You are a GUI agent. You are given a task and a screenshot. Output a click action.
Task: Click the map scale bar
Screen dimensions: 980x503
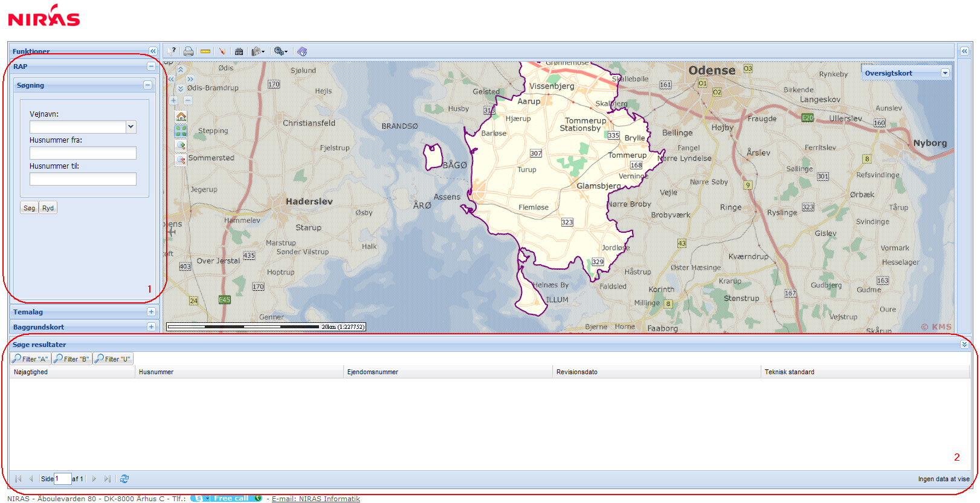pyautogui.click(x=266, y=327)
